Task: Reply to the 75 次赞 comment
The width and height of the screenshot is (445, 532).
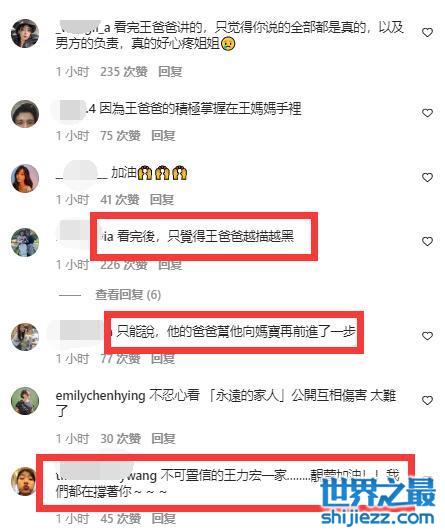Action: tap(163, 136)
